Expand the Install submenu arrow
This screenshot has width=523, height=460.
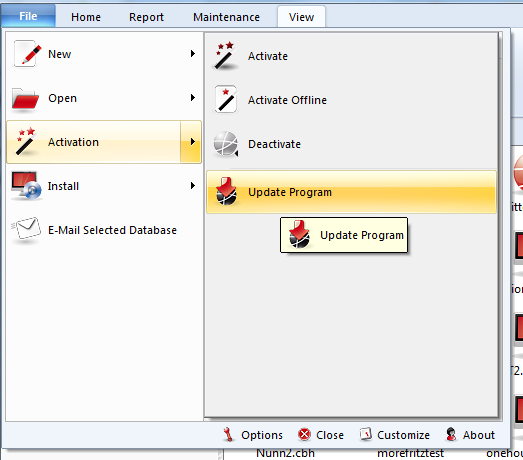tap(192, 185)
